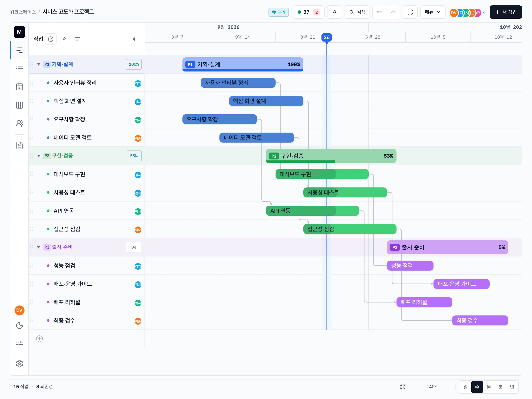This screenshot has width=532, height=399.
Task: Switch timeline scale to 년
Action: pyautogui.click(x=512, y=387)
